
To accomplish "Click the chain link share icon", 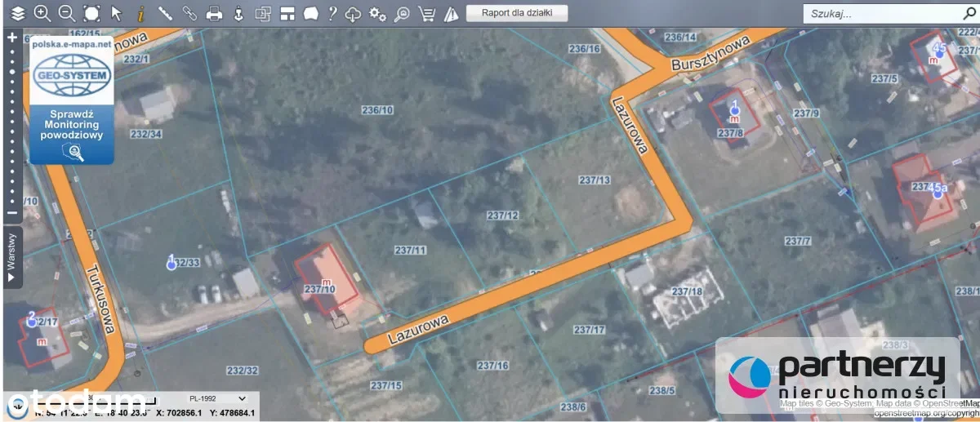I will click(189, 13).
